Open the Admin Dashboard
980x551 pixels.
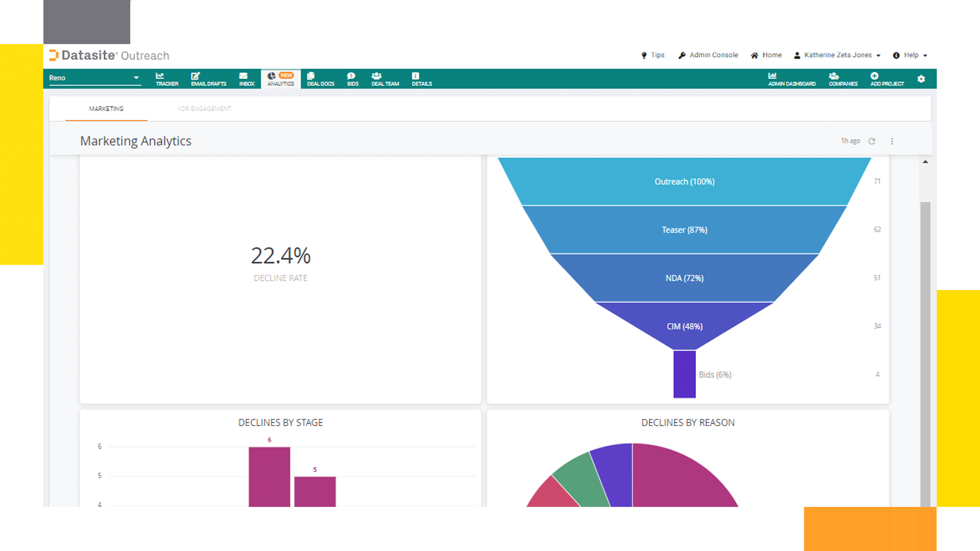click(x=792, y=79)
